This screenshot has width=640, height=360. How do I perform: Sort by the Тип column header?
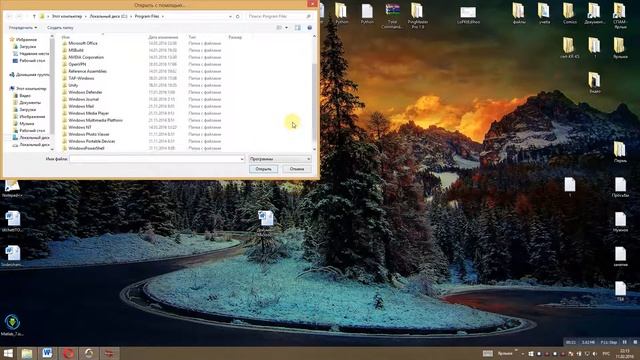tap(192, 37)
